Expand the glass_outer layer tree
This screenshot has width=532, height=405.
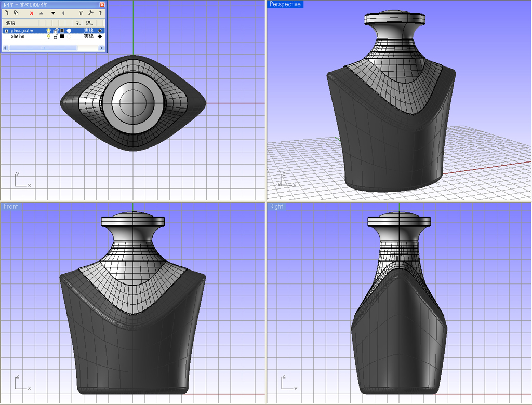6,31
